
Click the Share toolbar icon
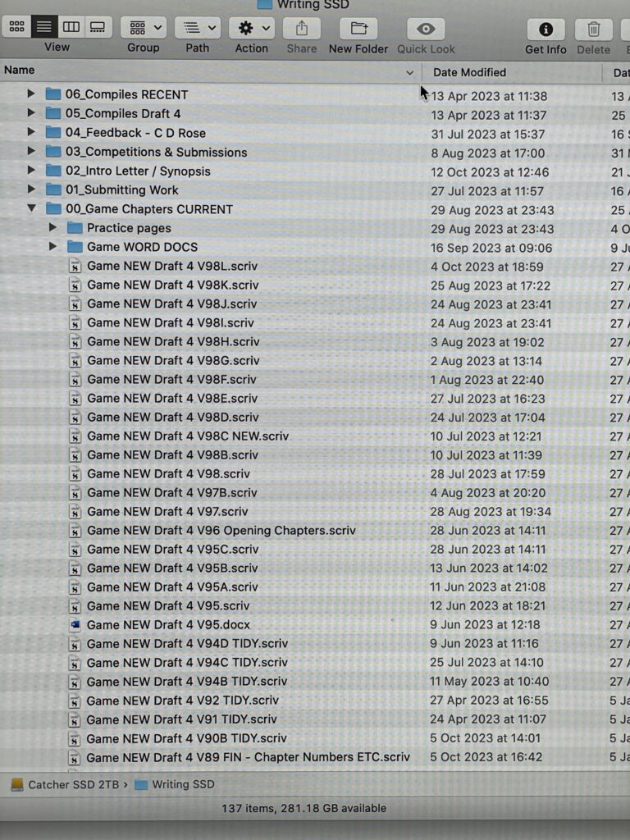tap(302, 29)
